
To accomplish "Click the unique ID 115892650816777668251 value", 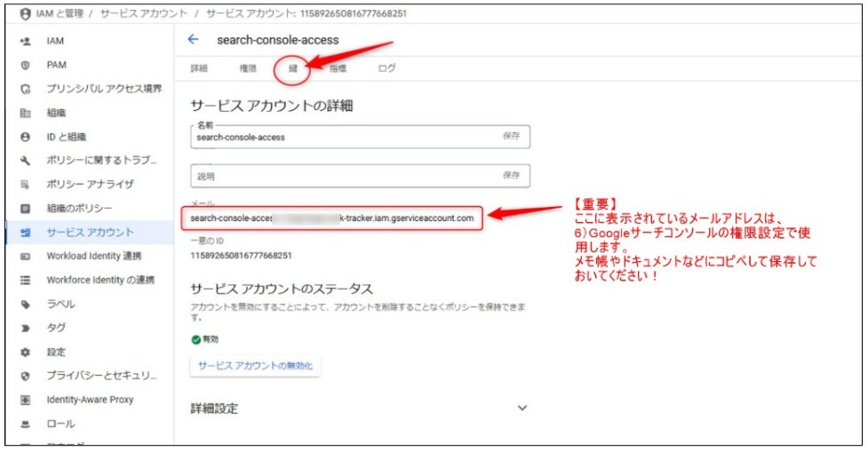I will (241, 256).
